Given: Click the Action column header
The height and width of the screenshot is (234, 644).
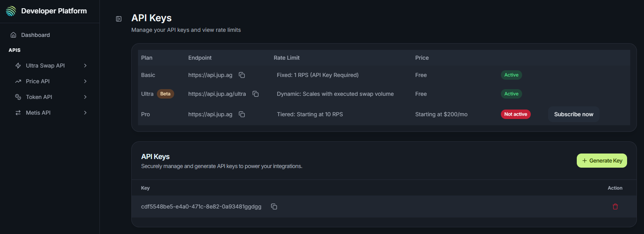Looking at the screenshot, I should (x=615, y=188).
